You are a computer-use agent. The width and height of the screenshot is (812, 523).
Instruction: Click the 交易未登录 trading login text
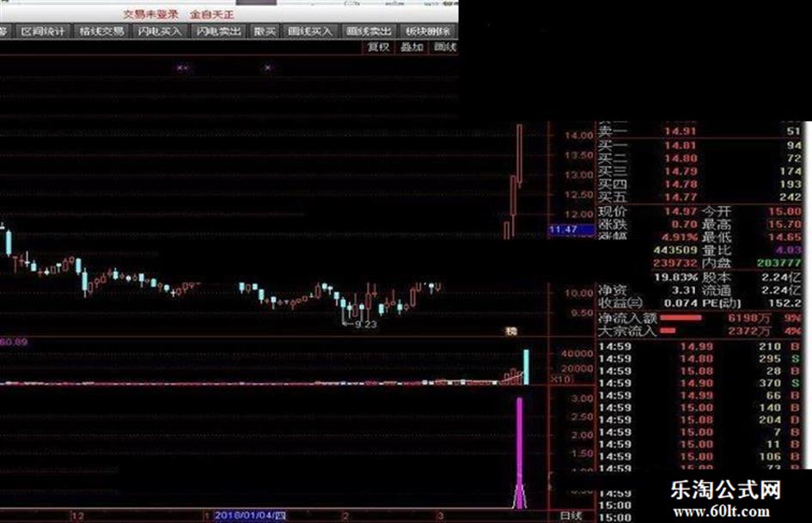pyautogui.click(x=150, y=14)
